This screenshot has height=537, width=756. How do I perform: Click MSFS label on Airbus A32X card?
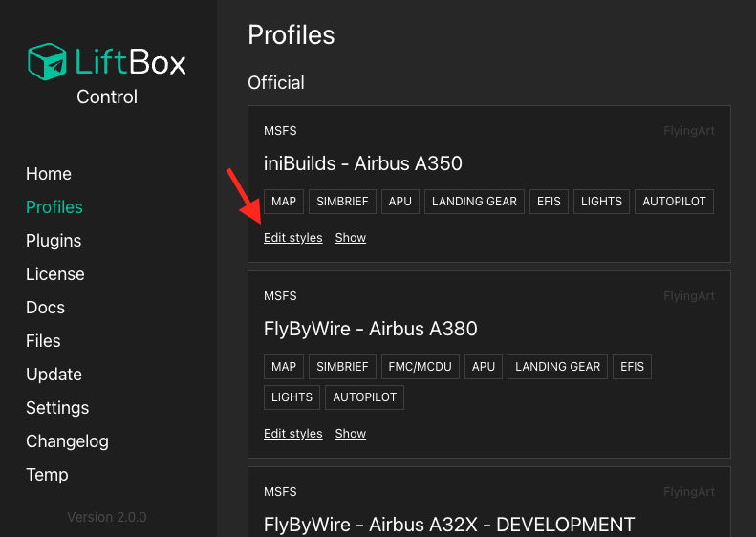tap(280, 492)
